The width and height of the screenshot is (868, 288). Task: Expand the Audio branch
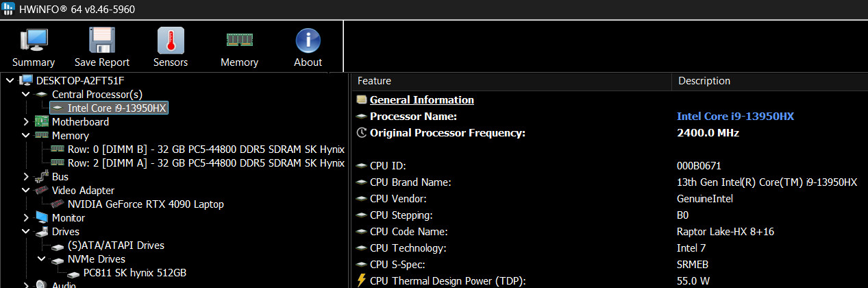point(26,284)
